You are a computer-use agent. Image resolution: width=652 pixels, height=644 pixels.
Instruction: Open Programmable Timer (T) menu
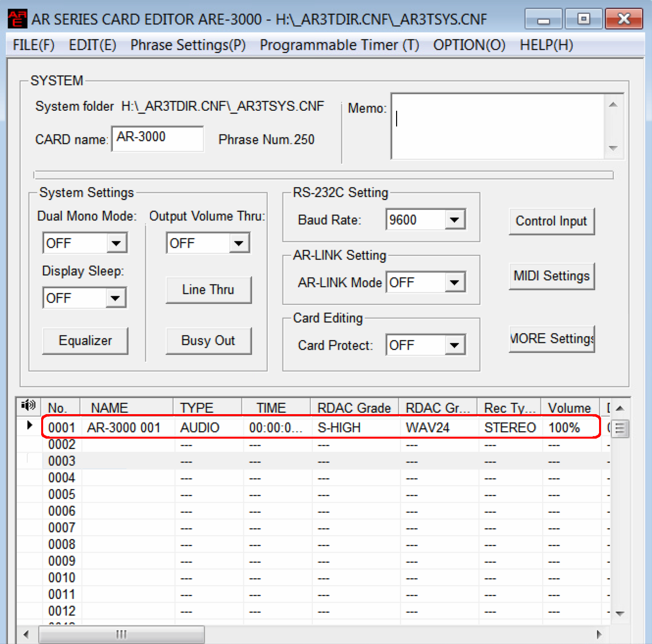pyautogui.click(x=339, y=45)
